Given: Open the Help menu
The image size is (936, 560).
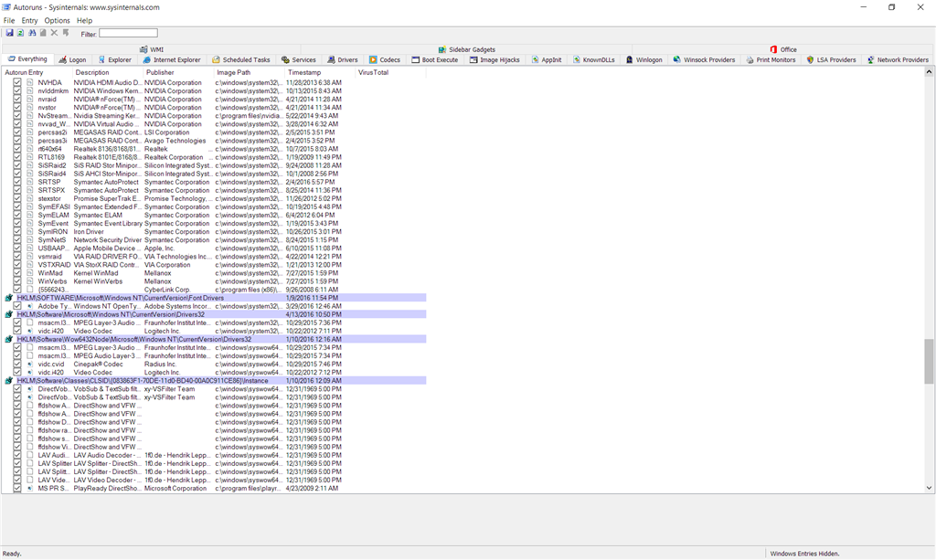Looking at the screenshot, I should (x=84, y=20).
